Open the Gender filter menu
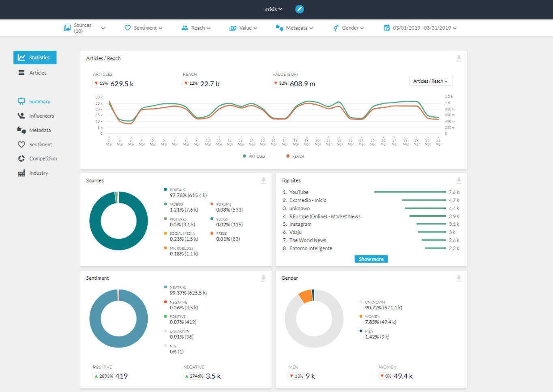 pyautogui.click(x=348, y=28)
